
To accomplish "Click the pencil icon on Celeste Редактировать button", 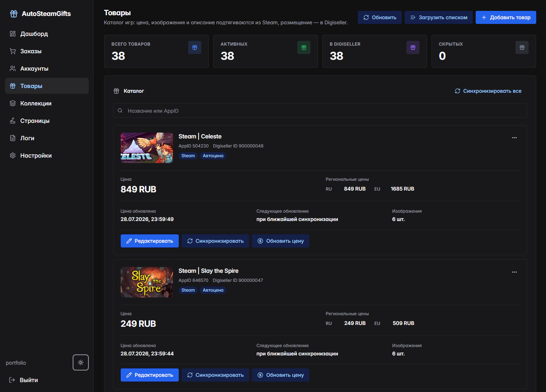I will click(x=129, y=241).
